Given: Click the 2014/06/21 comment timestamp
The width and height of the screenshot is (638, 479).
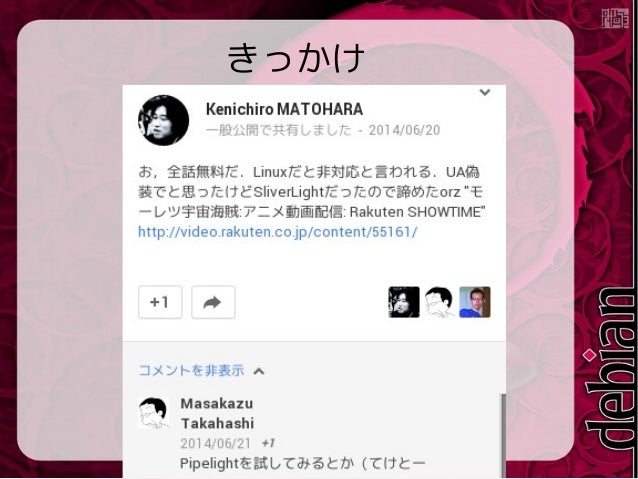Looking at the screenshot, I should coord(216,444).
